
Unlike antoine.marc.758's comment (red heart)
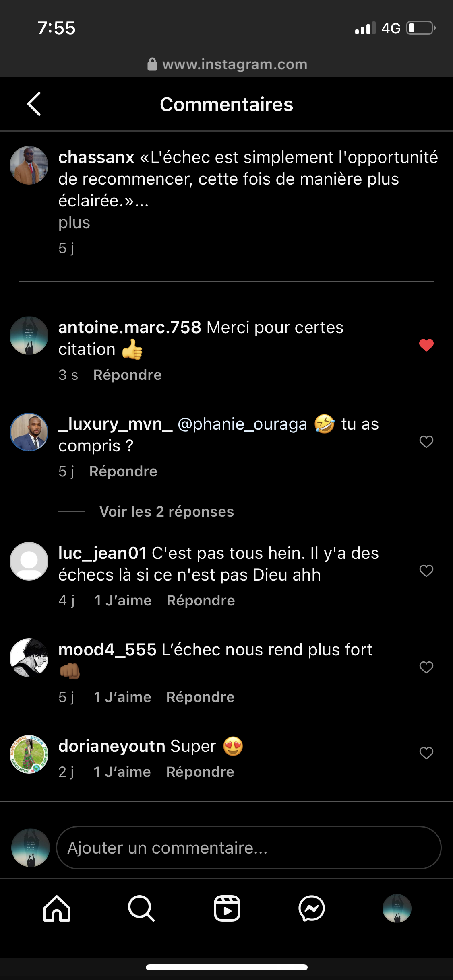[426, 345]
